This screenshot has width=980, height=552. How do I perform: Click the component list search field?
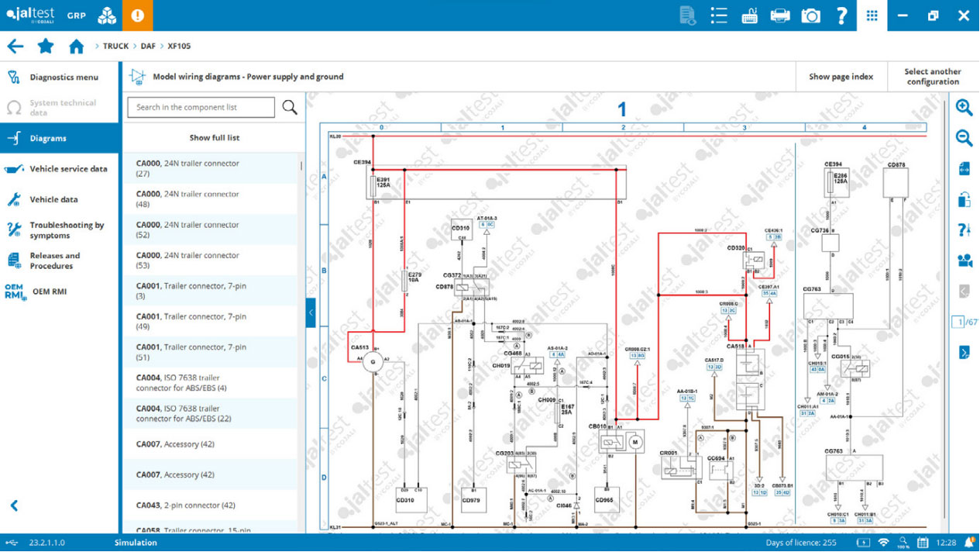(201, 107)
